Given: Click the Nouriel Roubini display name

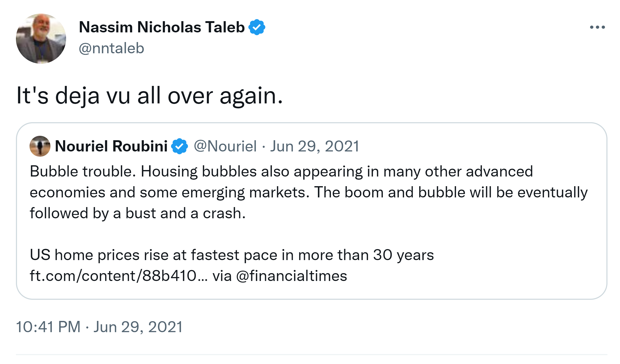Looking at the screenshot, I should [111, 146].
